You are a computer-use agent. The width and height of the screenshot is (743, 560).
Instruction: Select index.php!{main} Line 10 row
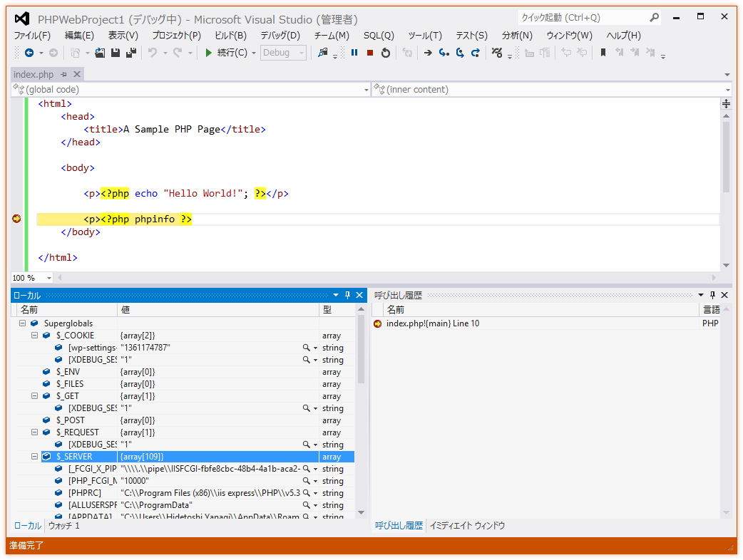click(x=545, y=323)
